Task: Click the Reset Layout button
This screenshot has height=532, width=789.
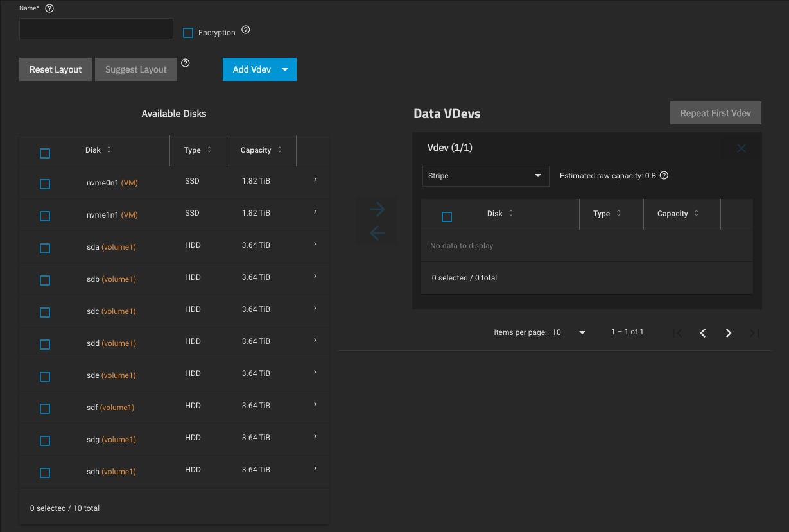Action: click(56, 69)
